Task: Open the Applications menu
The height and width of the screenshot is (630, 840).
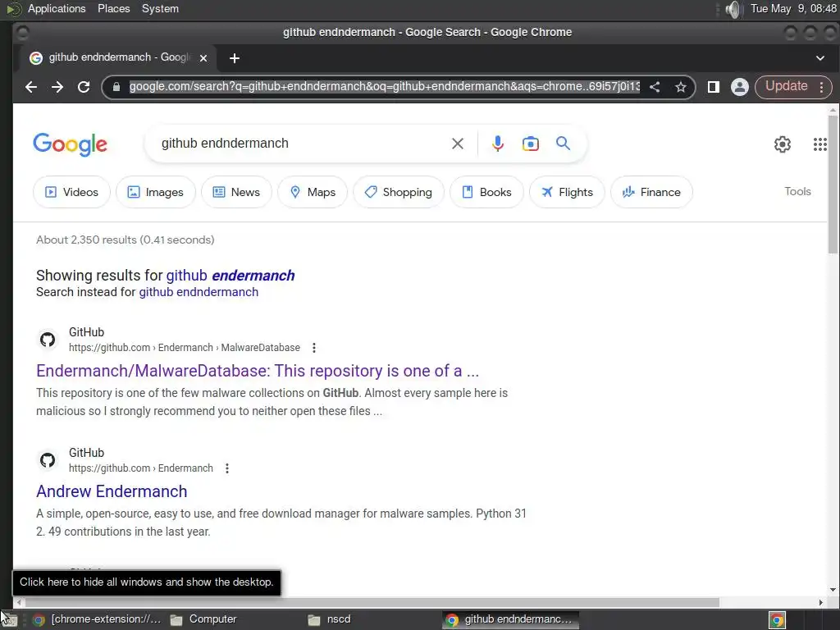Action: [x=57, y=8]
